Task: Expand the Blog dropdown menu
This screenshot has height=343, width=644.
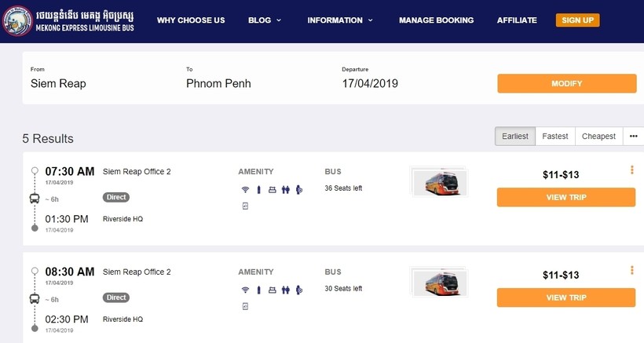Action: (x=264, y=20)
